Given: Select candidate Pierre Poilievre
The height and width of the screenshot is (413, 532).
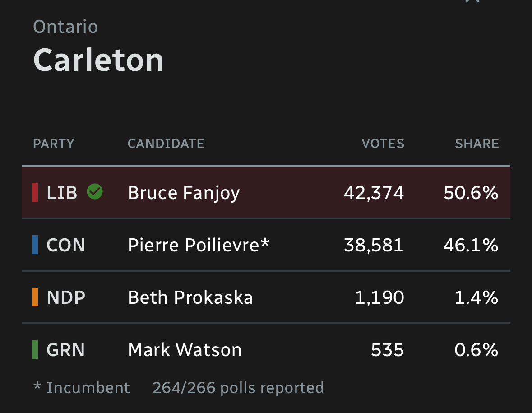Looking at the screenshot, I should pyautogui.click(x=199, y=245).
